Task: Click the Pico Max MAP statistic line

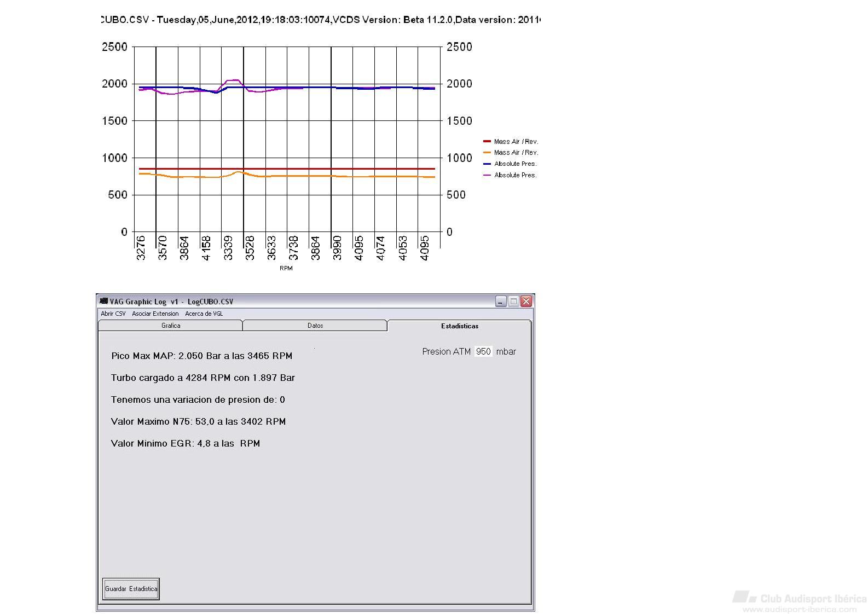Action: point(202,356)
